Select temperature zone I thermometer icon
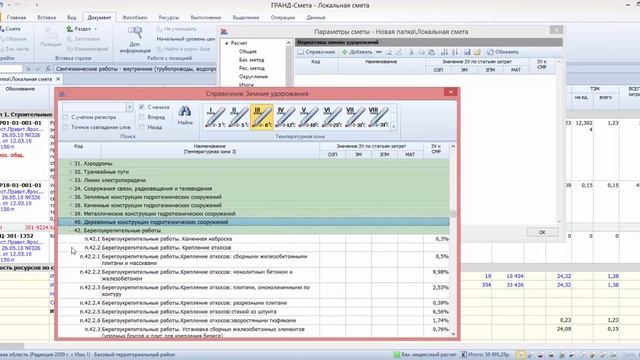Screen dimensions: 640x360 point(215,117)
